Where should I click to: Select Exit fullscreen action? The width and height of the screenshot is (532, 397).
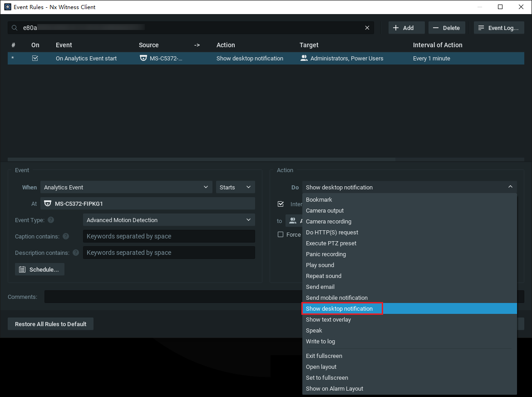click(x=409, y=356)
